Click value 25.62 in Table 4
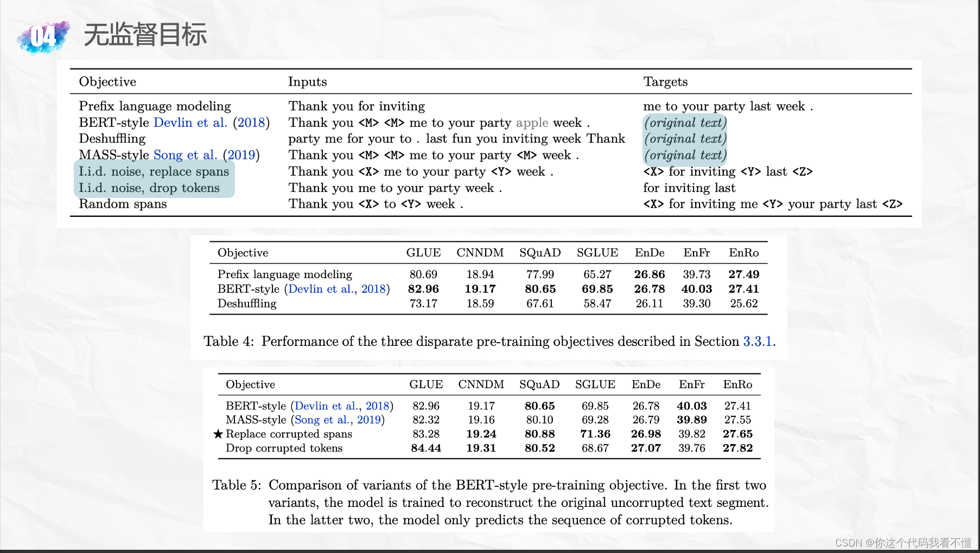The width and height of the screenshot is (980, 553). click(744, 304)
